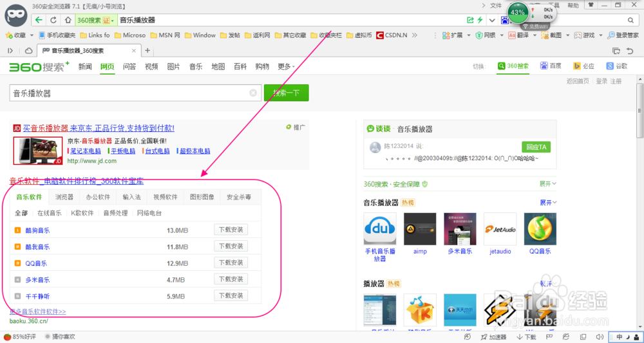Open 更多音乐软件软件>> link

pyautogui.click(x=37, y=312)
